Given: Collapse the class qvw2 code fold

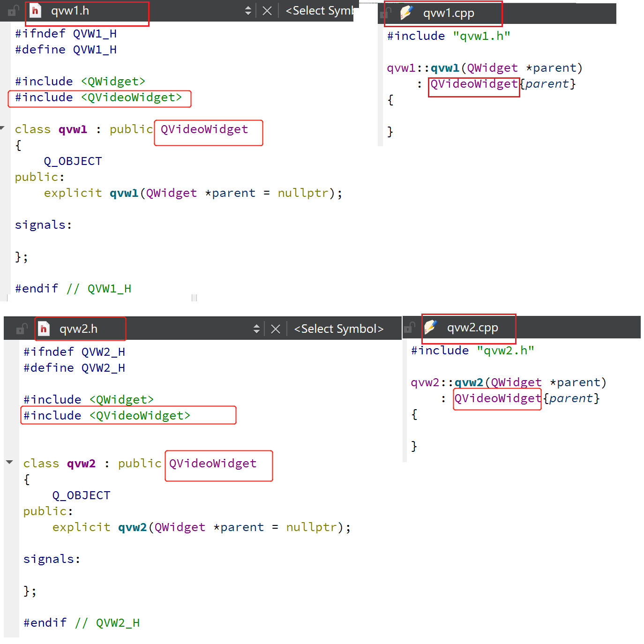Looking at the screenshot, I should coord(9,462).
